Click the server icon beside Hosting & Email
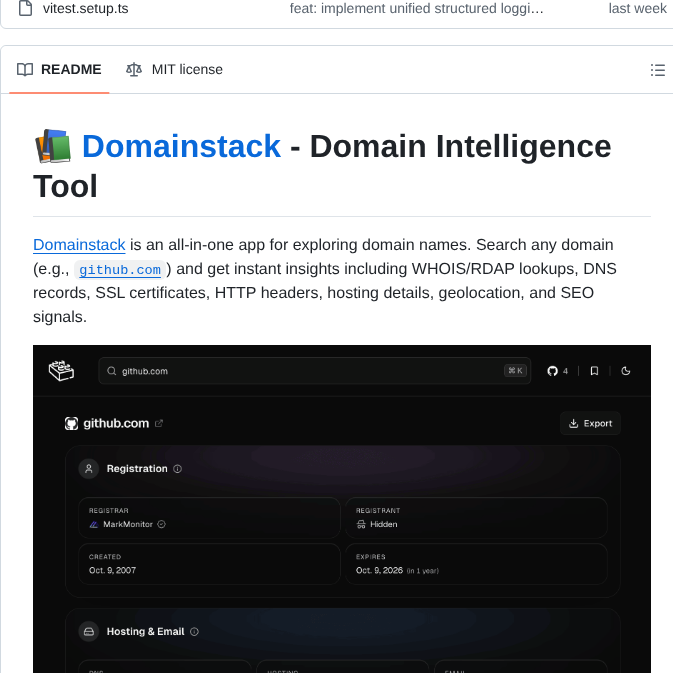673x673 pixels. 89,632
